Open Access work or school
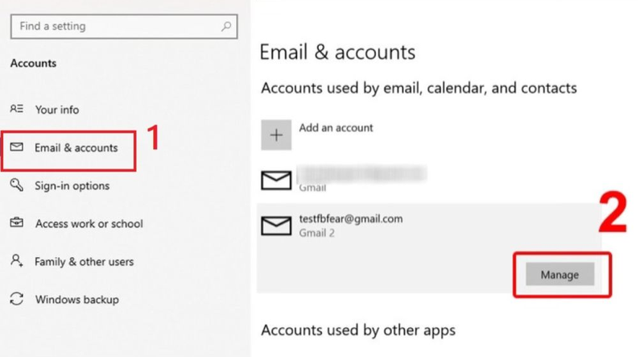 click(x=89, y=224)
